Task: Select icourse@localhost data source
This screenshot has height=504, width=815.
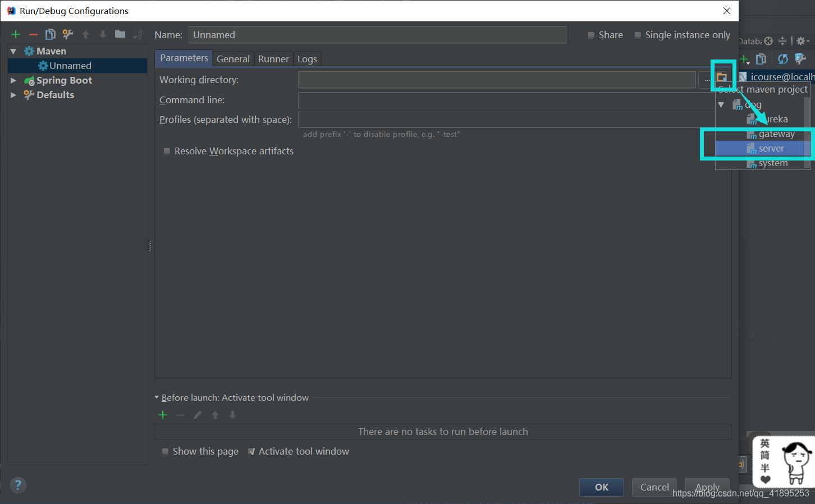Action: pyautogui.click(x=777, y=77)
